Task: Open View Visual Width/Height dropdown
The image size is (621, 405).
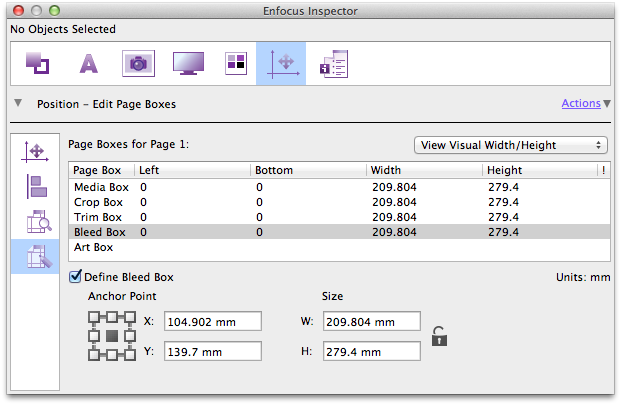Action: point(511,145)
